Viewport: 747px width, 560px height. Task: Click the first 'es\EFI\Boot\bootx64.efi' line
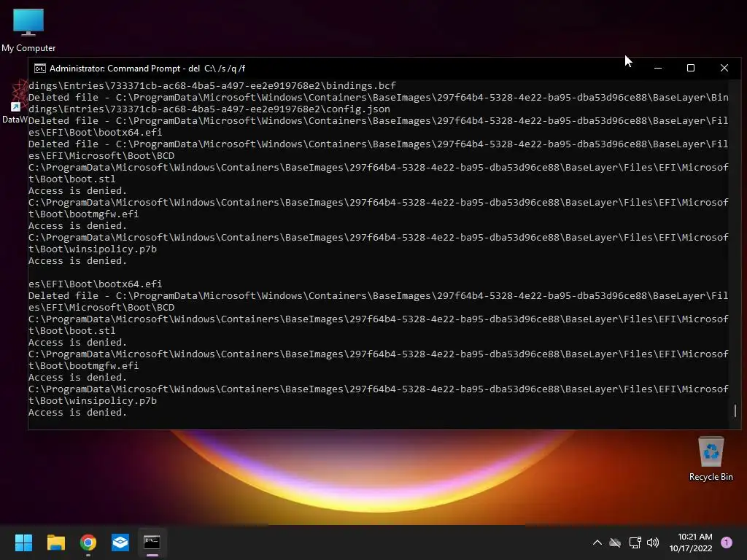click(x=96, y=133)
